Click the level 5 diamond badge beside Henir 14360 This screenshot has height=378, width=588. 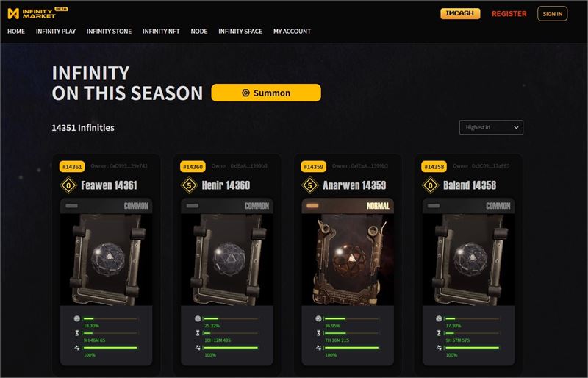pyautogui.click(x=190, y=185)
